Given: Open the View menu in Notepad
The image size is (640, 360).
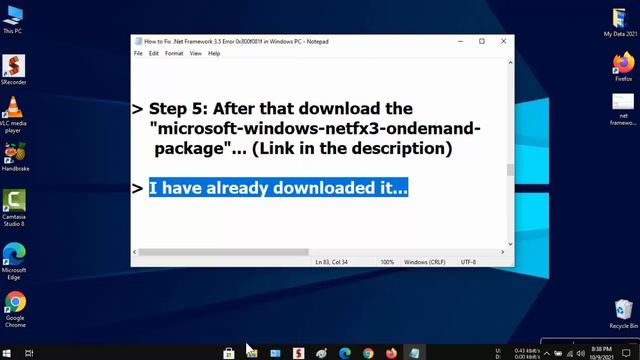Looking at the screenshot, I should pos(196,53).
